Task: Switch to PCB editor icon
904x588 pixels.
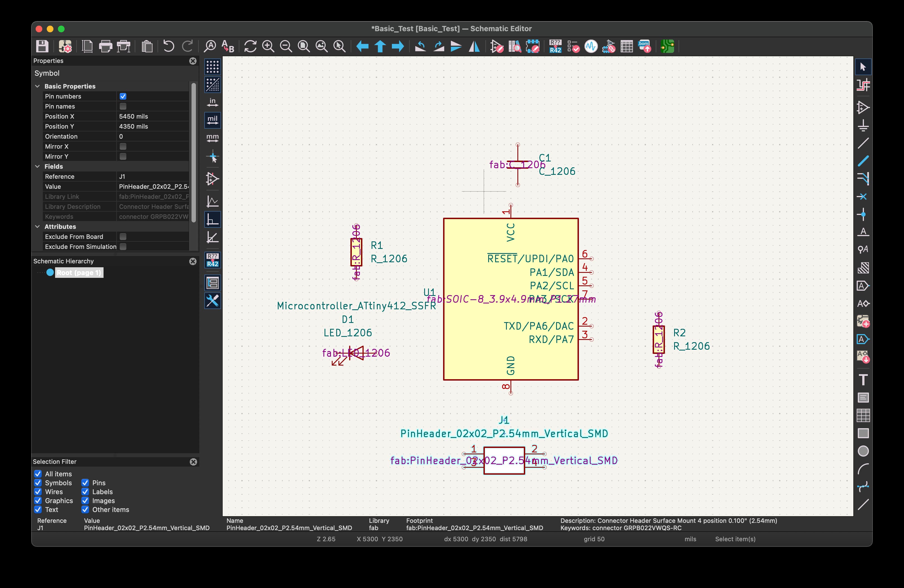Action: [x=667, y=46]
